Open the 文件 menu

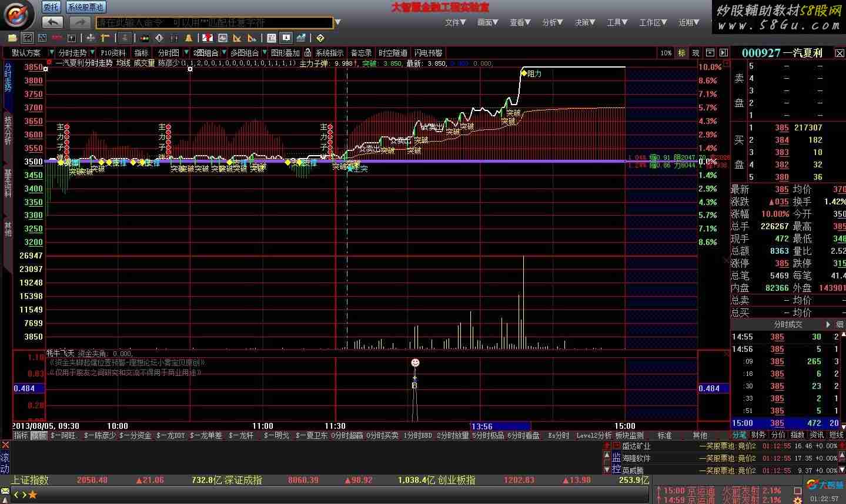[455, 22]
